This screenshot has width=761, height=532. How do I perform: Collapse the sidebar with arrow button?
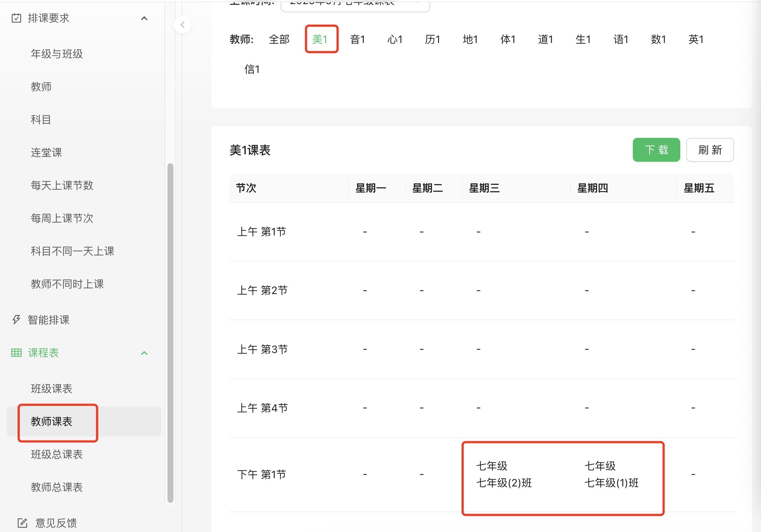182,25
